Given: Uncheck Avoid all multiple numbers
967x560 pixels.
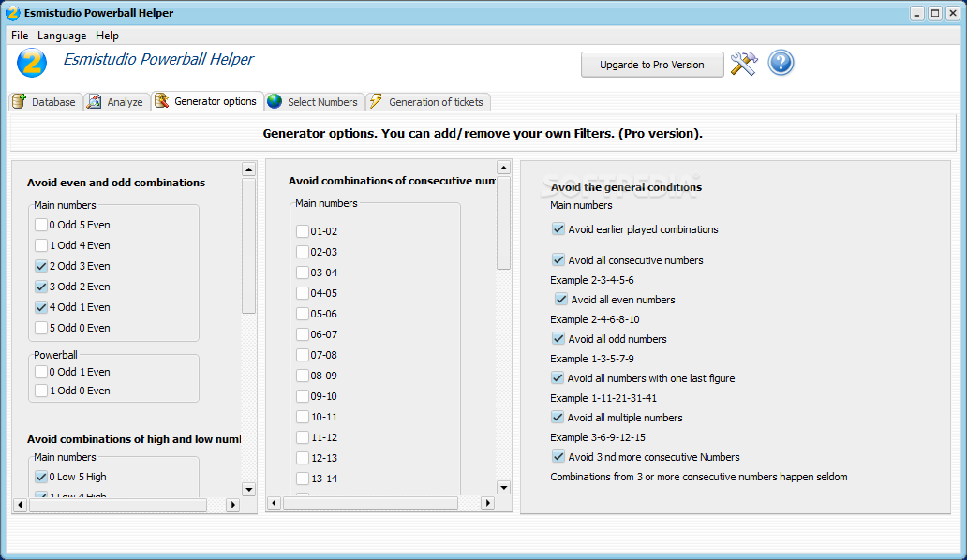Looking at the screenshot, I should click(558, 418).
